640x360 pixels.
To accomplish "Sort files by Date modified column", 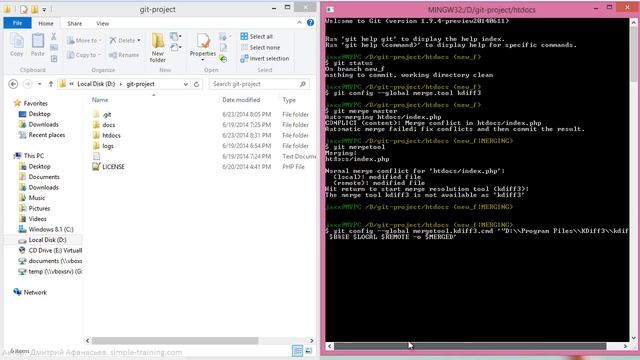I will 241,100.
